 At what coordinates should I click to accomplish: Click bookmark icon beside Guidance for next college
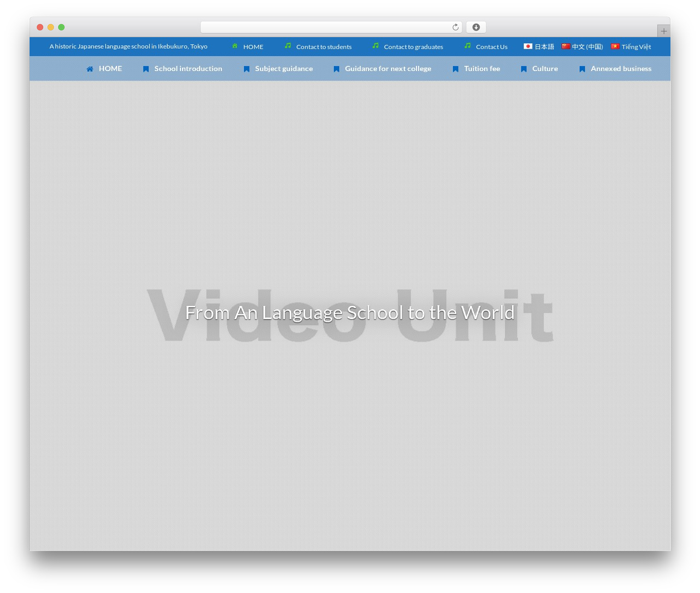coord(336,69)
